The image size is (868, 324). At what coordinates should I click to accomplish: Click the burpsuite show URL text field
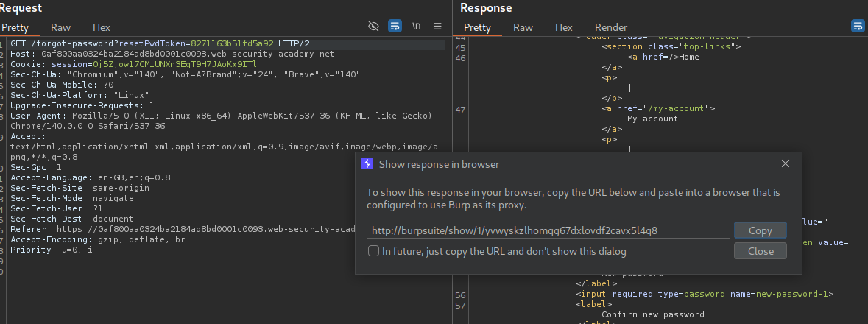click(548, 230)
